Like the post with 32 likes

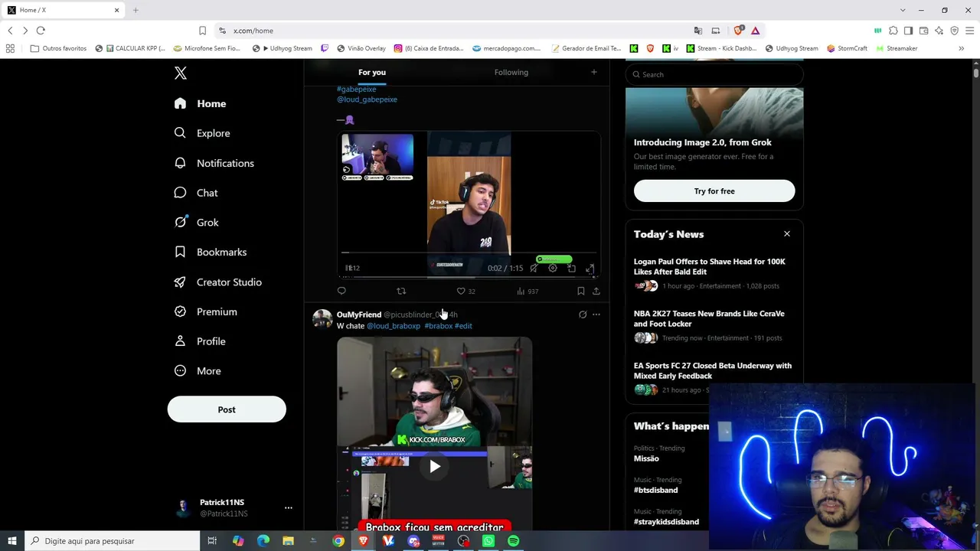465,291
